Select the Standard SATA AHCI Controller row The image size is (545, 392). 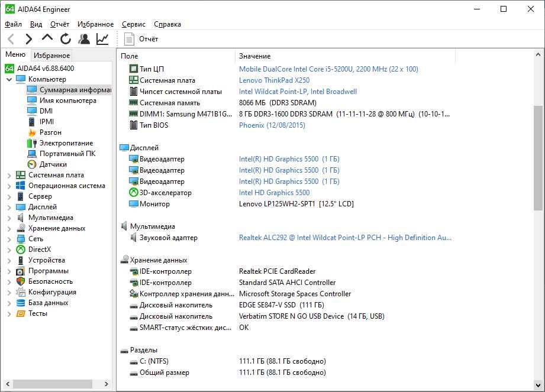tap(287, 282)
